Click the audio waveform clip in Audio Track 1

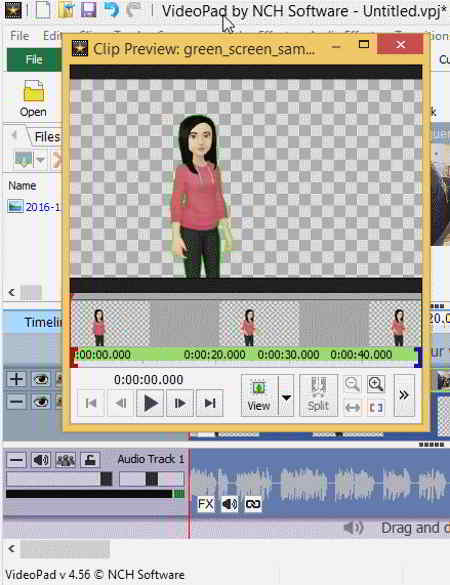320,483
